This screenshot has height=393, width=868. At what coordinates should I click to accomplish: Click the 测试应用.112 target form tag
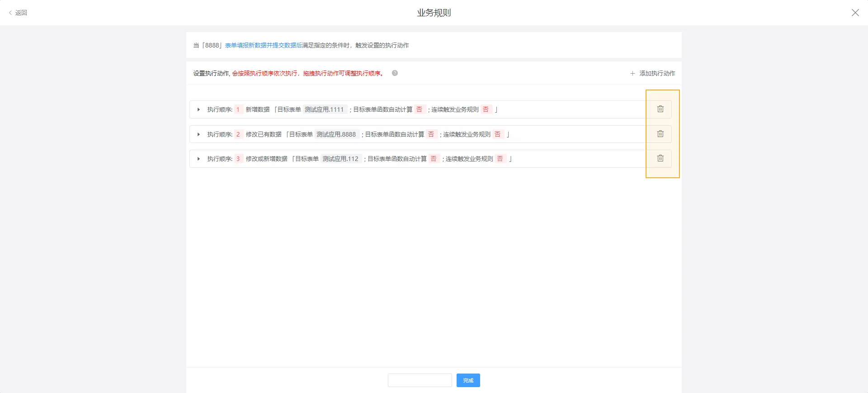coord(340,159)
